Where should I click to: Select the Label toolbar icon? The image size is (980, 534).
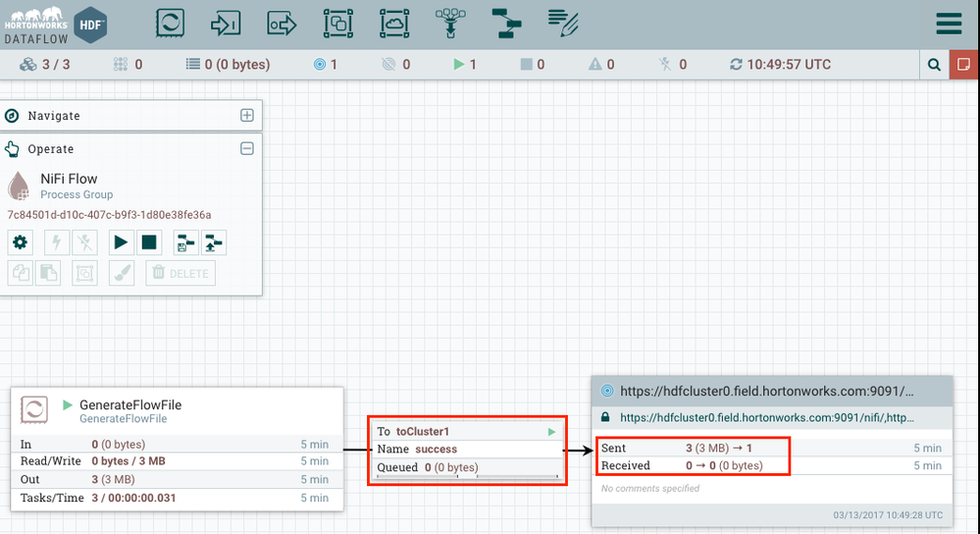(562, 24)
